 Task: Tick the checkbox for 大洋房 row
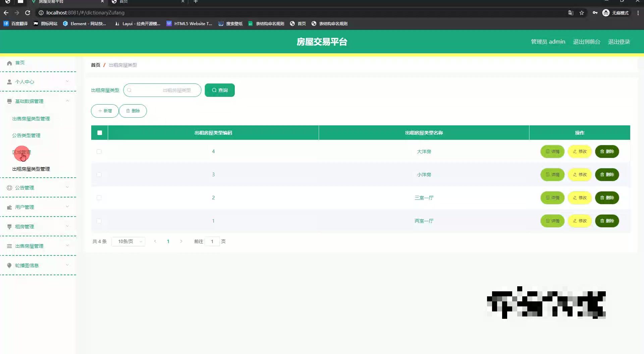point(99,152)
